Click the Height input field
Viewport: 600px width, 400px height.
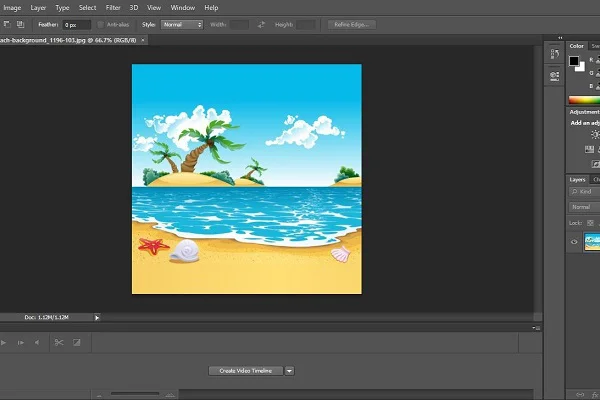pos(306,25)
